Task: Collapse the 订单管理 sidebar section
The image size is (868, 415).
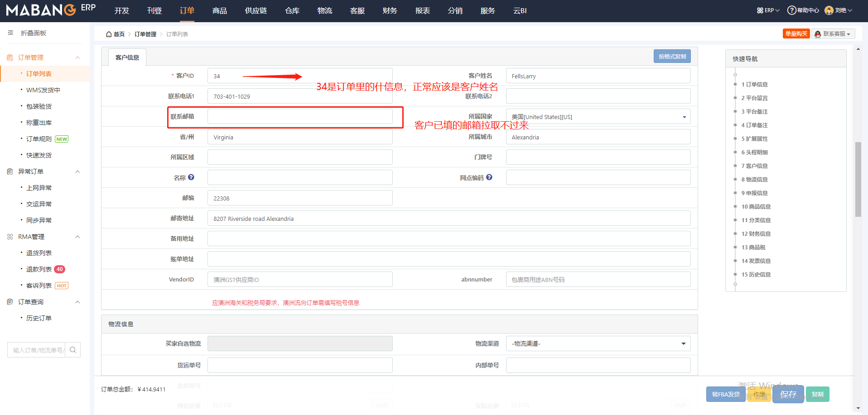Action: [77, 57]
